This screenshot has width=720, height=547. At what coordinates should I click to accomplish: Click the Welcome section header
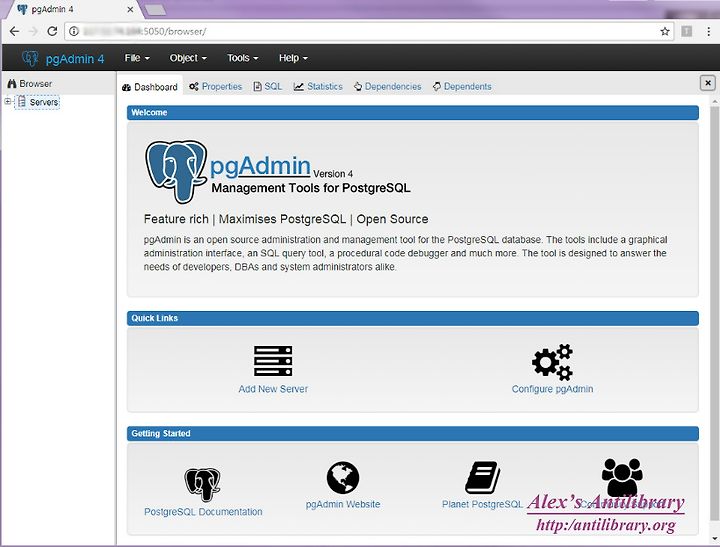[413, 113]
